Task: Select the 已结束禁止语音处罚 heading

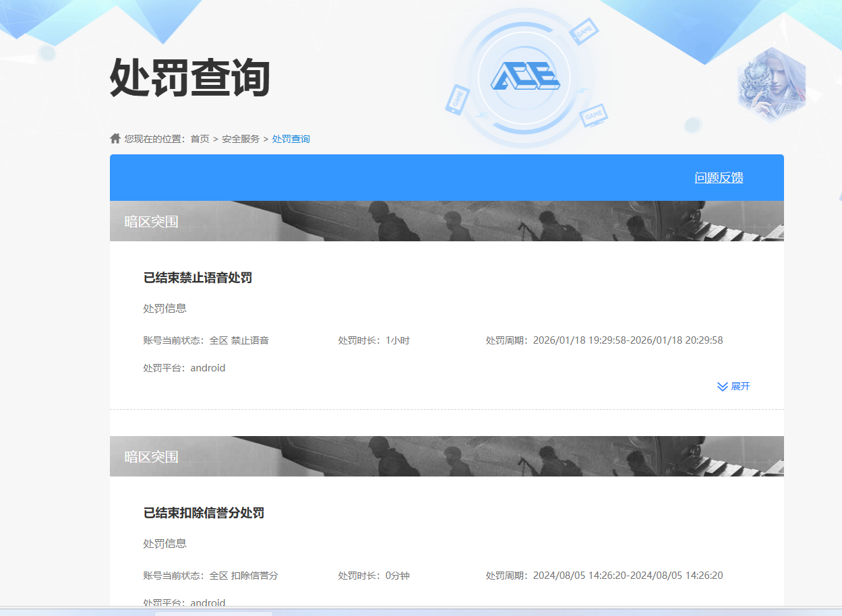Action: [x=198, y=278]
